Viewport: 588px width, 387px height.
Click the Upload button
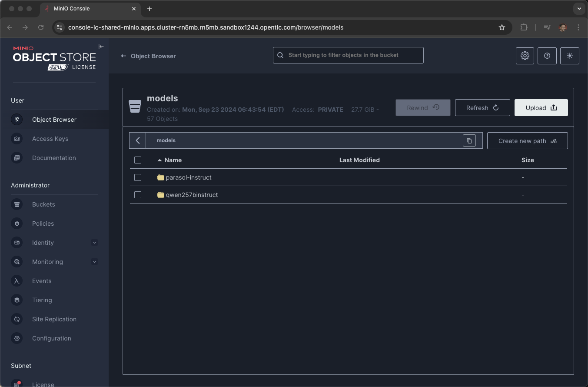click(x=541, y=108)
